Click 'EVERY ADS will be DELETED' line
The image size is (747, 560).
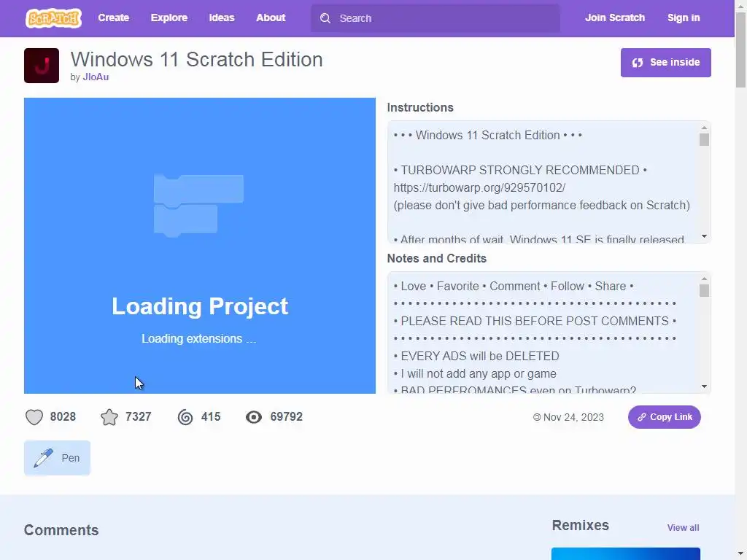click(476, 356)
